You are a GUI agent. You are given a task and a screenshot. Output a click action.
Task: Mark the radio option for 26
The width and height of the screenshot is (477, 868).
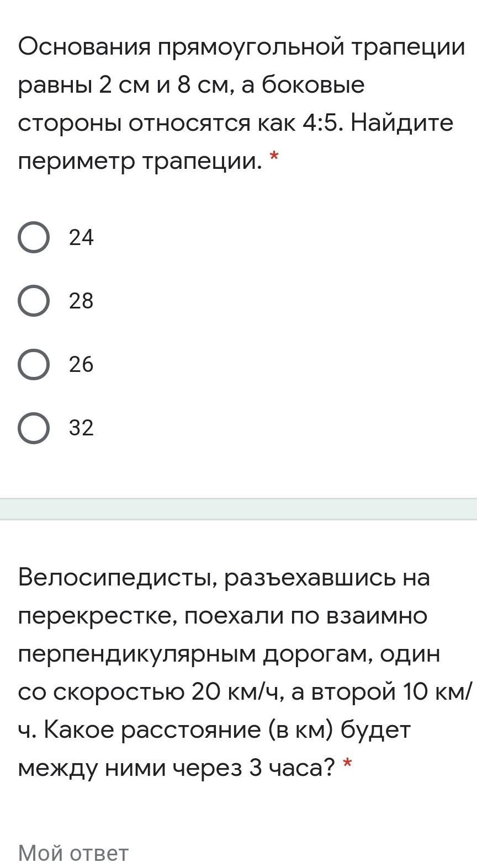tap(34, 364)
